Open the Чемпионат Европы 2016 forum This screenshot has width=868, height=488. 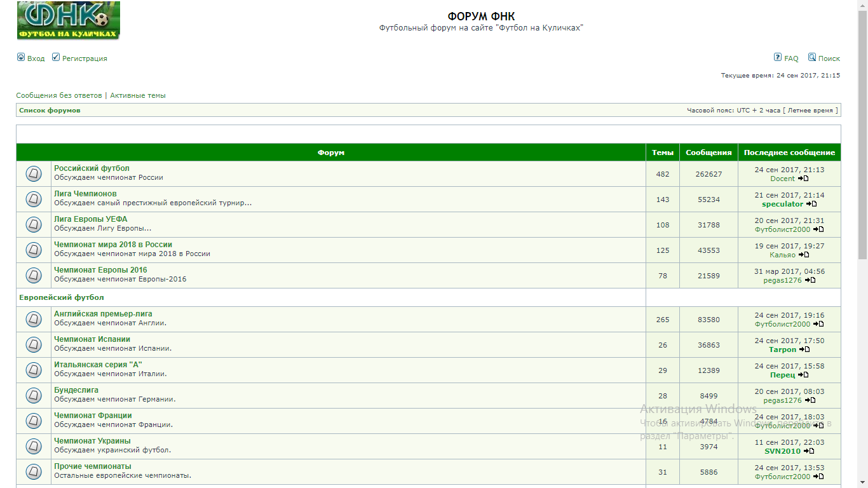tap(100, 270)
